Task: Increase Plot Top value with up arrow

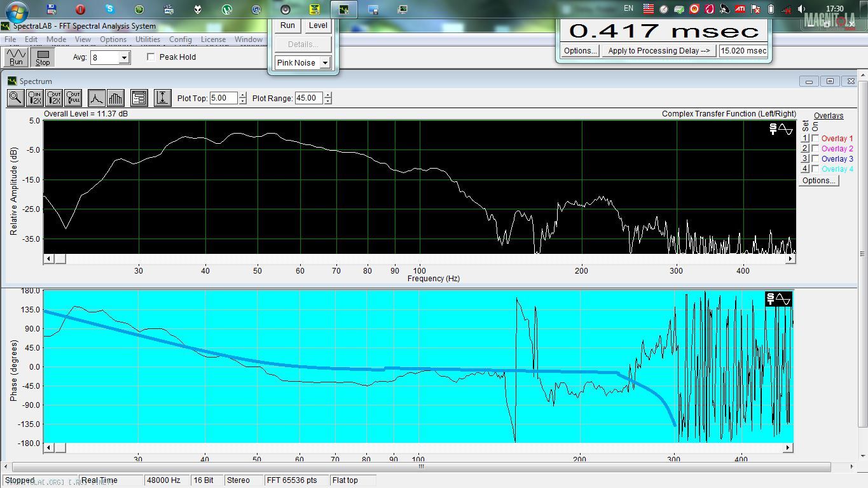Action: click(242, 95)
